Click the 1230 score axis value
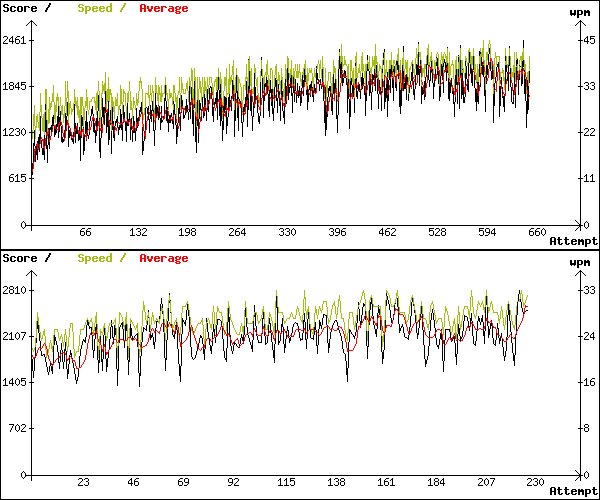Viewport: 600px width, 500px height. [x=15, y=132]
